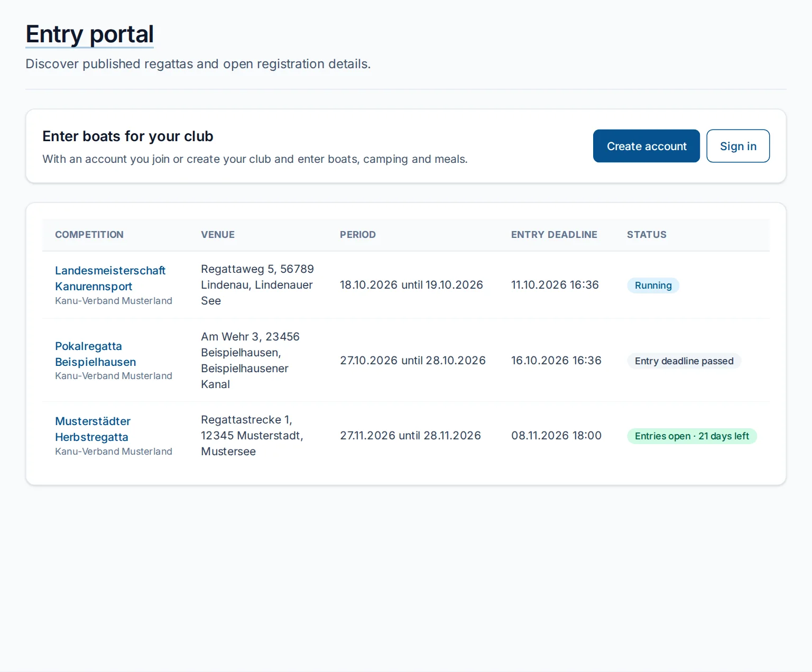
Task: Open the Sign in button
Action: click(738, 146)
